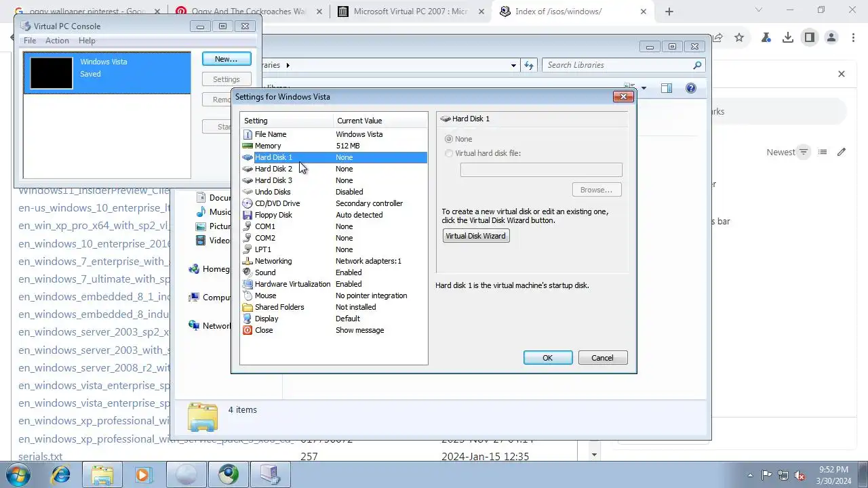Select the Hardware Virtualization icon
The image size is (868, 488).
tap(248, 284)
